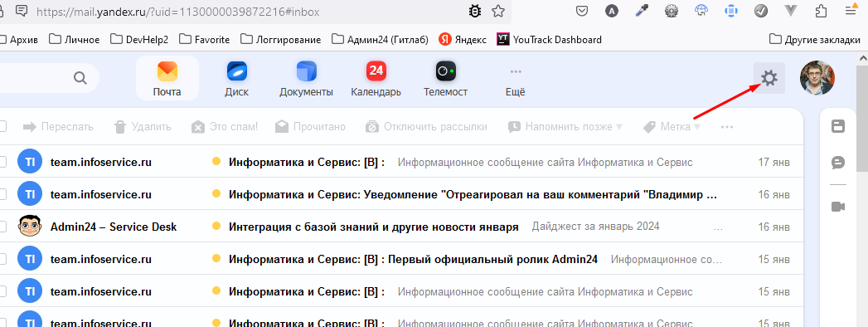This screenshot has height=327, width=868.
Task: Open the Архив bookmarks folder
Action: (x=19, y=39)
